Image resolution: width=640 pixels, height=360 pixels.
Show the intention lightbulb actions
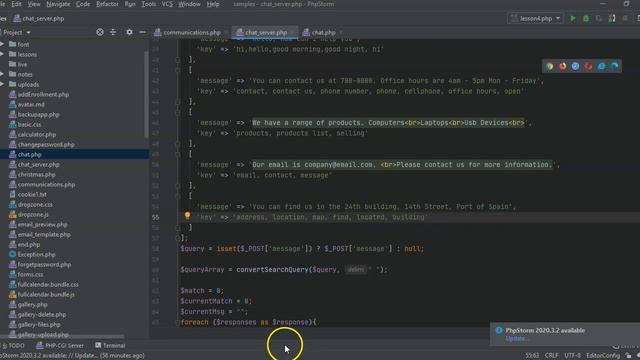pos(187,216)
